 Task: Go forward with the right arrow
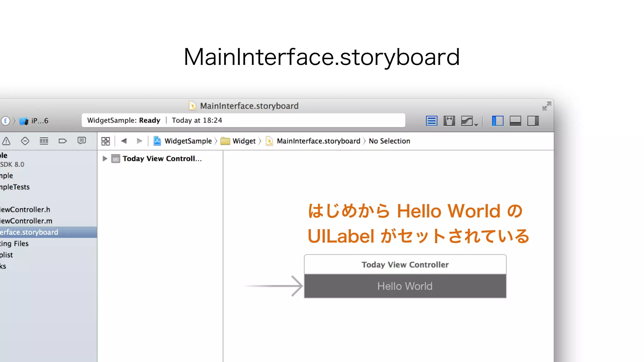(139, 141)
